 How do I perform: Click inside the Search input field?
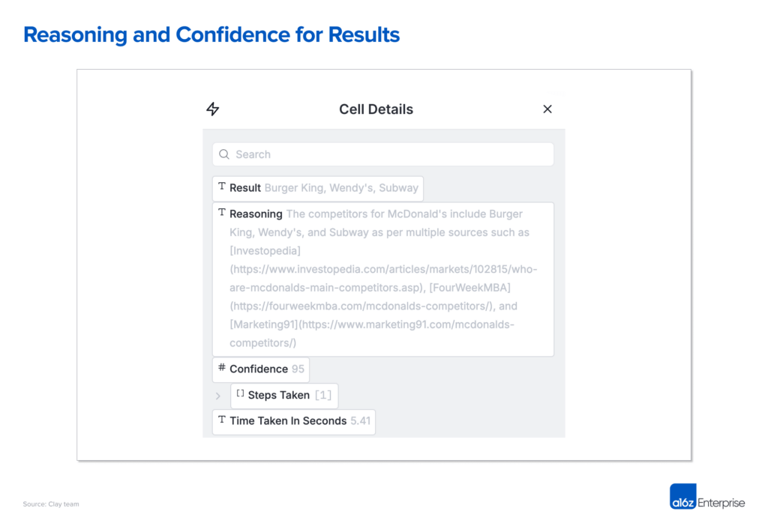click(390, 154)
